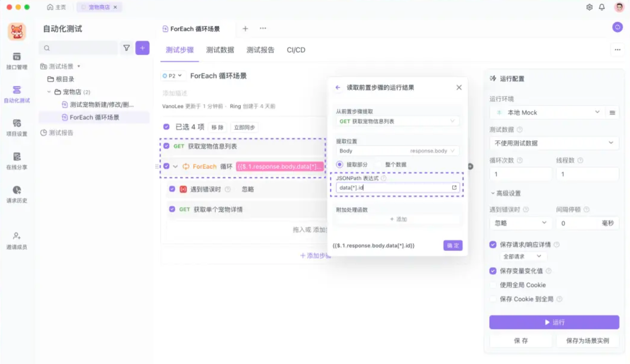Open the settings gear in the top bar
This screenshot has height=364, width=630.
(x=590, y=7)
